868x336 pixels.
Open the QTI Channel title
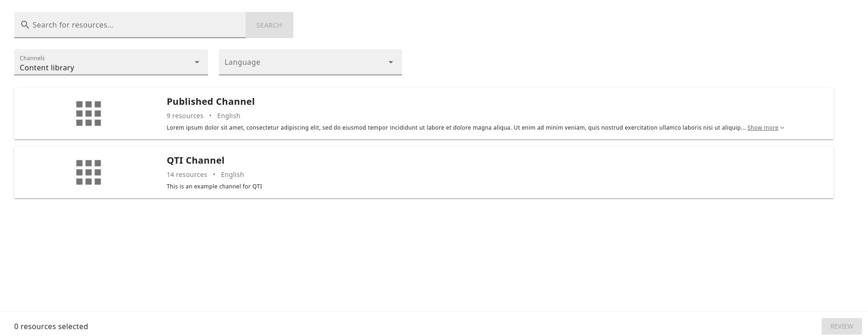[x=196, y=160]
